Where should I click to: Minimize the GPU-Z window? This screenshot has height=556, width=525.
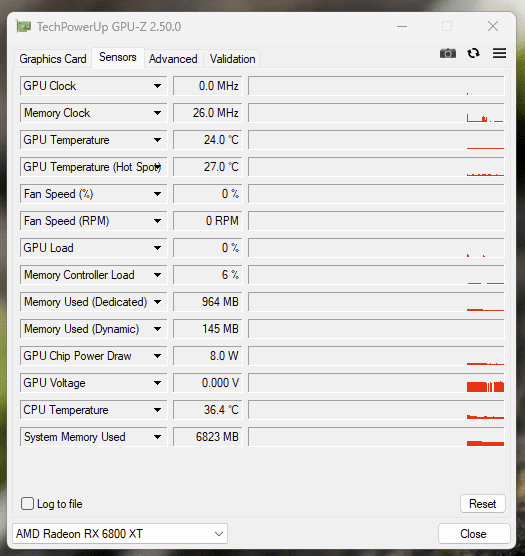tap(402, 27)
